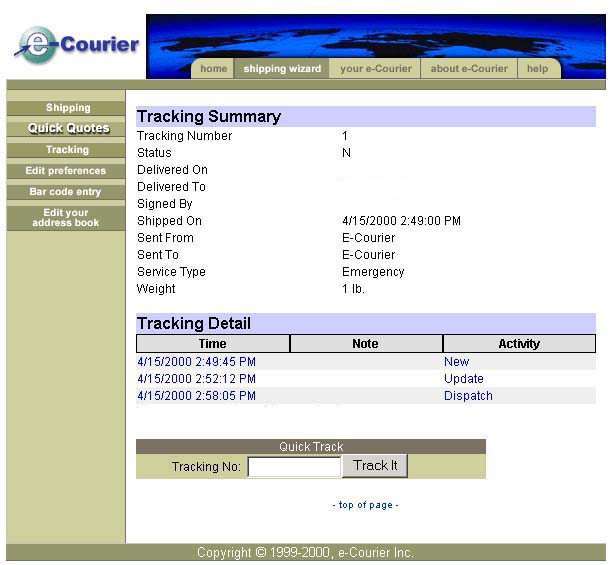614x565 pixels.
Task: Select Shipping in the sidebar
Action: pyautogui.click(x=67, y=108)
